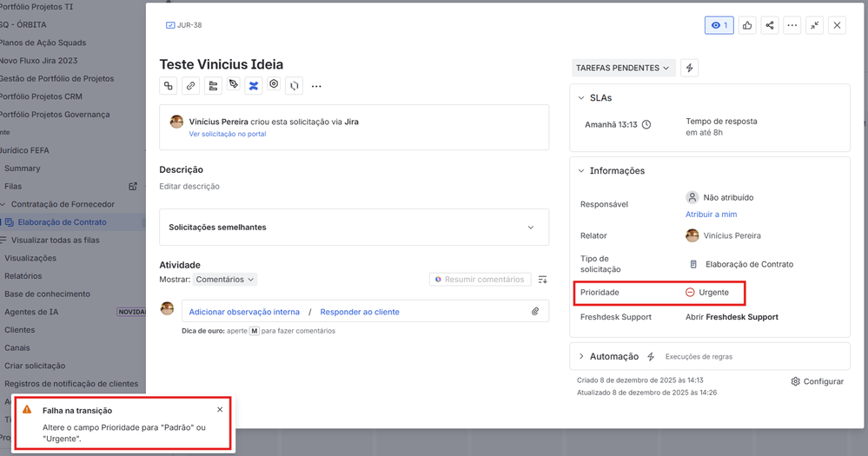Open Base de conhecimento in sidebar
868x456 pixels.
point(47,294)
